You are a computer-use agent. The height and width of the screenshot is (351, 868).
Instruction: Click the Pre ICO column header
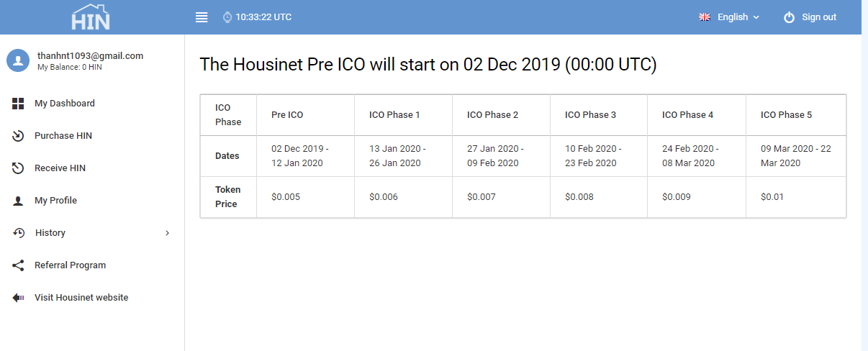(287, 115)
